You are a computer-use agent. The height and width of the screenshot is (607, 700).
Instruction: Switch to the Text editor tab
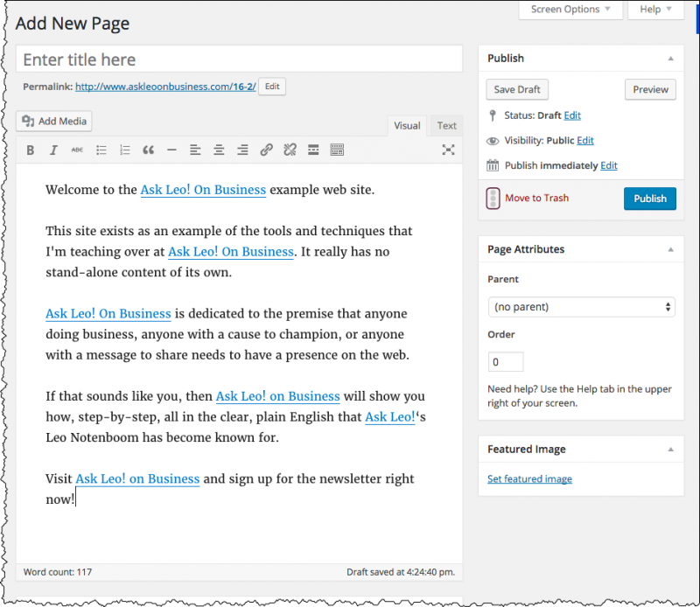(446, 126)
